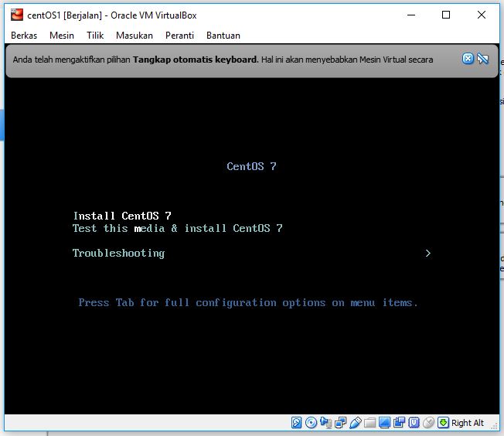Select Install CentOS 7 boot option
Screen dimensions: 504x436
click(x=122, y=216)
